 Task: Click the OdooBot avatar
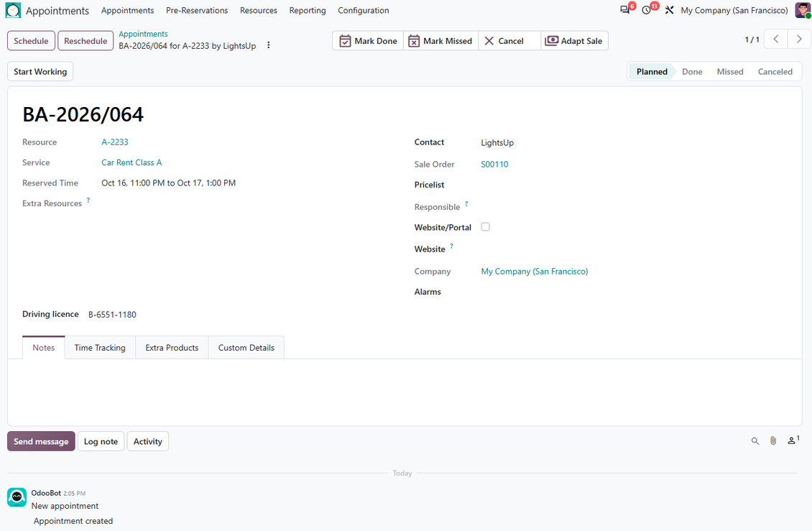click(17, 497)
